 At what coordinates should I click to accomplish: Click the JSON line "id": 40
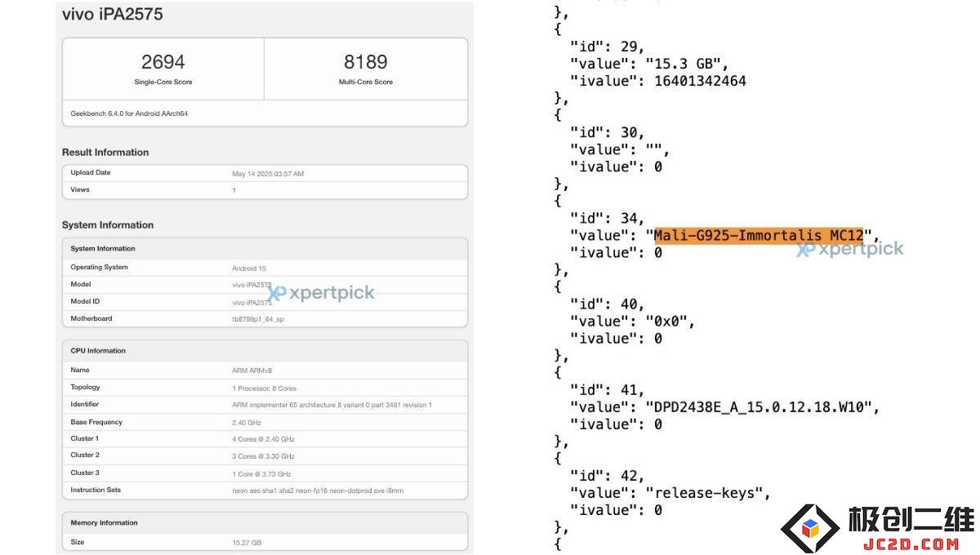pos(608,304)
